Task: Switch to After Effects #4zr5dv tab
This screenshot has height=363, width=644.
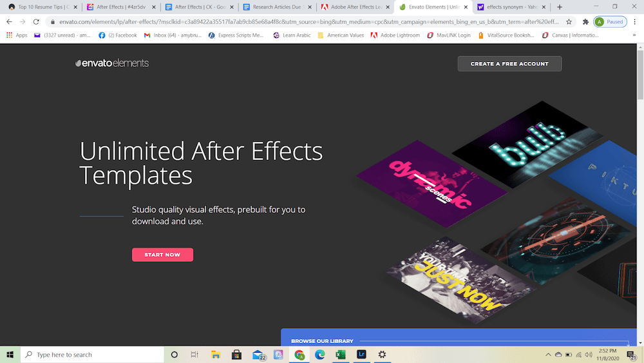Action: [121, 7]
